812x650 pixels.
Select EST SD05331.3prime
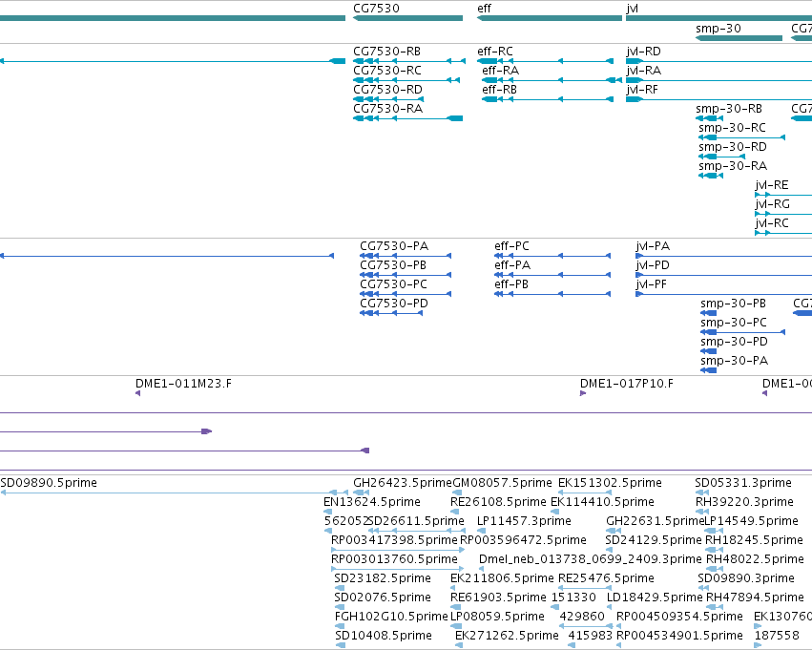(x=743, y=483)
